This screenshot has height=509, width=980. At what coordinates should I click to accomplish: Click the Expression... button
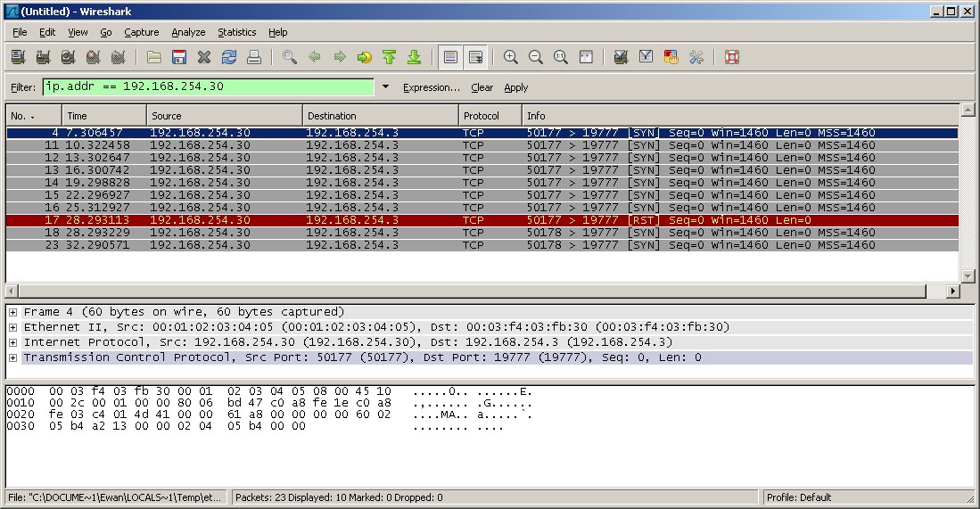[432, 87]
